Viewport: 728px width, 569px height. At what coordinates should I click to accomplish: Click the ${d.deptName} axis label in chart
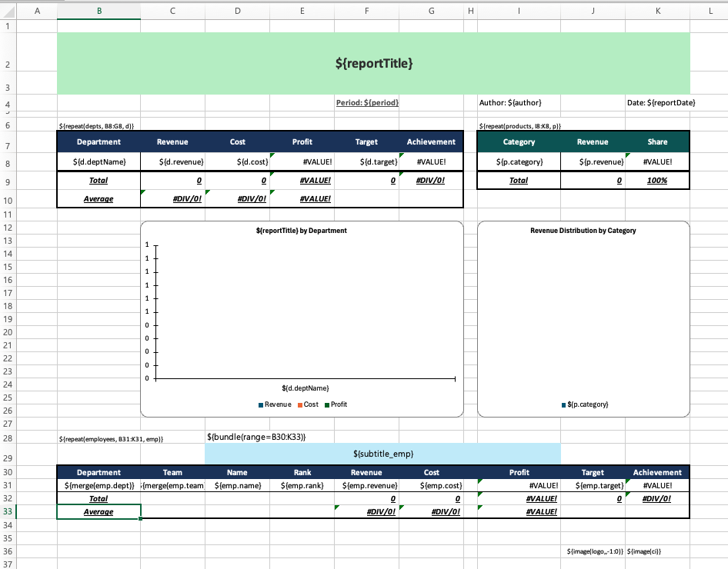coord(305,388)
